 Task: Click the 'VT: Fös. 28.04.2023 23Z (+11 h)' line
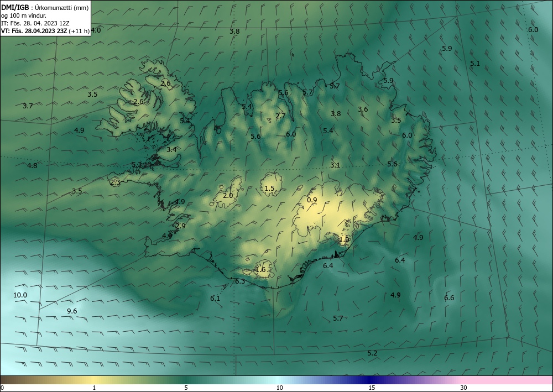click(45, 31)
